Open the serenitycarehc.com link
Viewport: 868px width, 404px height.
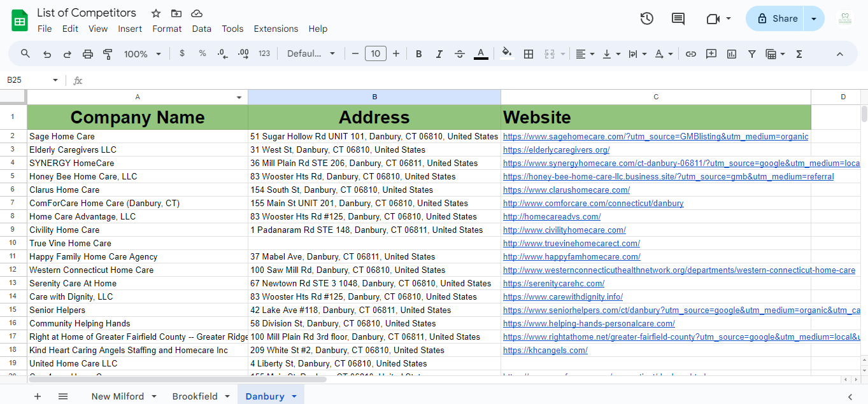(553, 284)
